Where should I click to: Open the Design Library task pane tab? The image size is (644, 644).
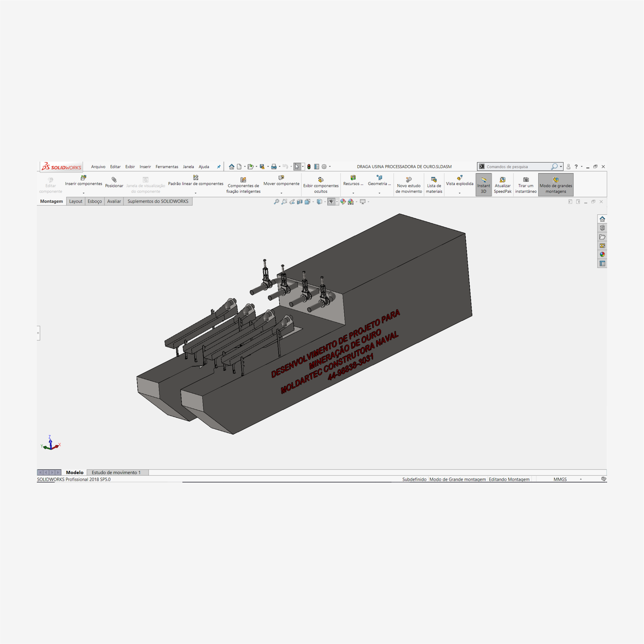pos(602,228)
